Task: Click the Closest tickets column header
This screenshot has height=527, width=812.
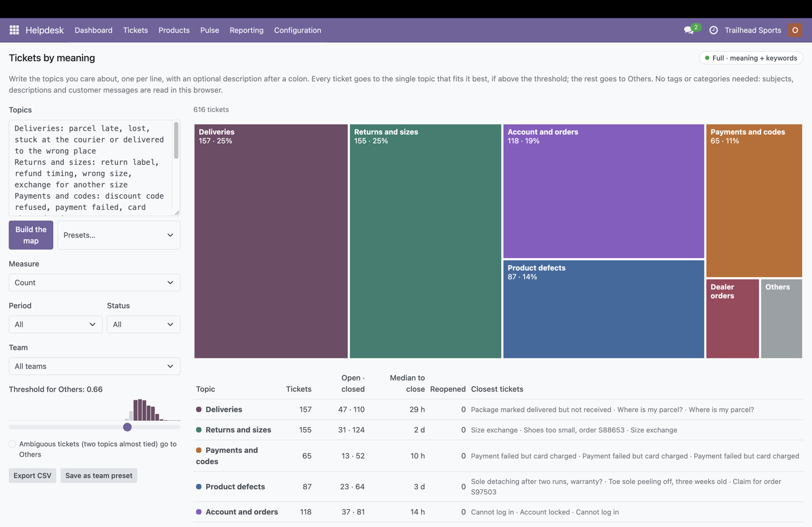Action: [x=497, y=389]
